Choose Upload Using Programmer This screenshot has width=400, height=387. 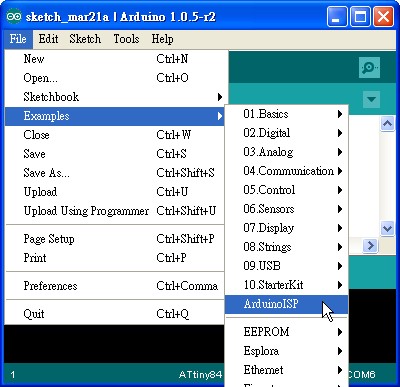[x=114, y=211]
